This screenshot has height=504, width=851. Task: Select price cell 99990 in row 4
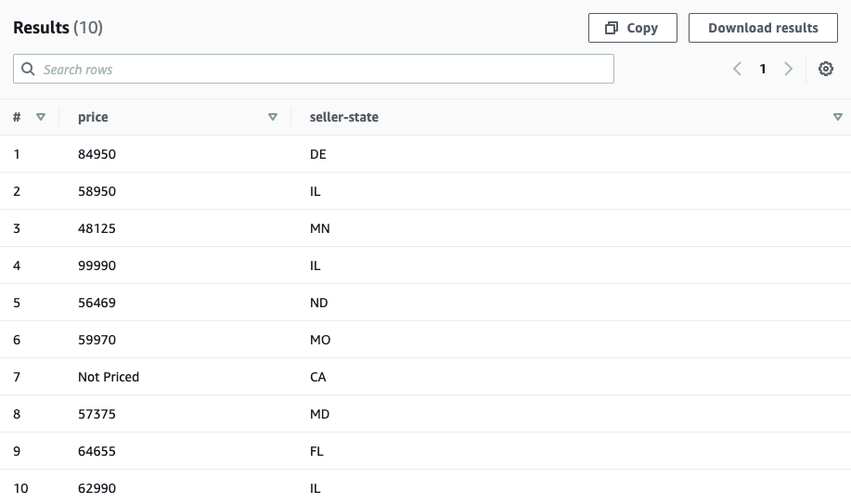coord(97,265)
